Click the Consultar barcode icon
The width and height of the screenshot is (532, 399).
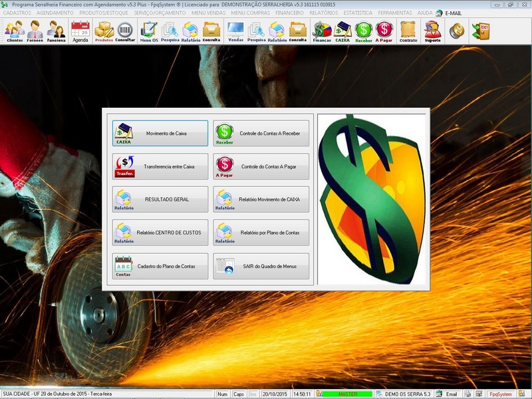(x=125, y=31)
